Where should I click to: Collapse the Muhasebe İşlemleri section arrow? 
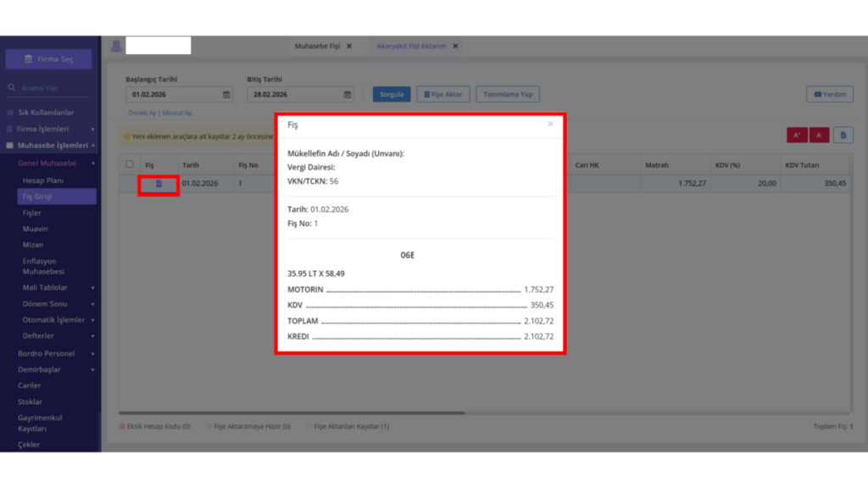click(x=93, y=146)
